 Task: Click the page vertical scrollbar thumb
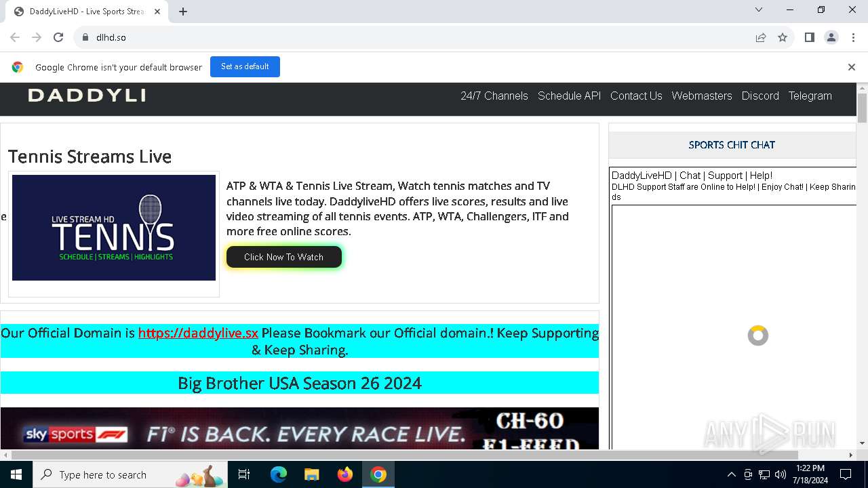(x=862, y=108)
